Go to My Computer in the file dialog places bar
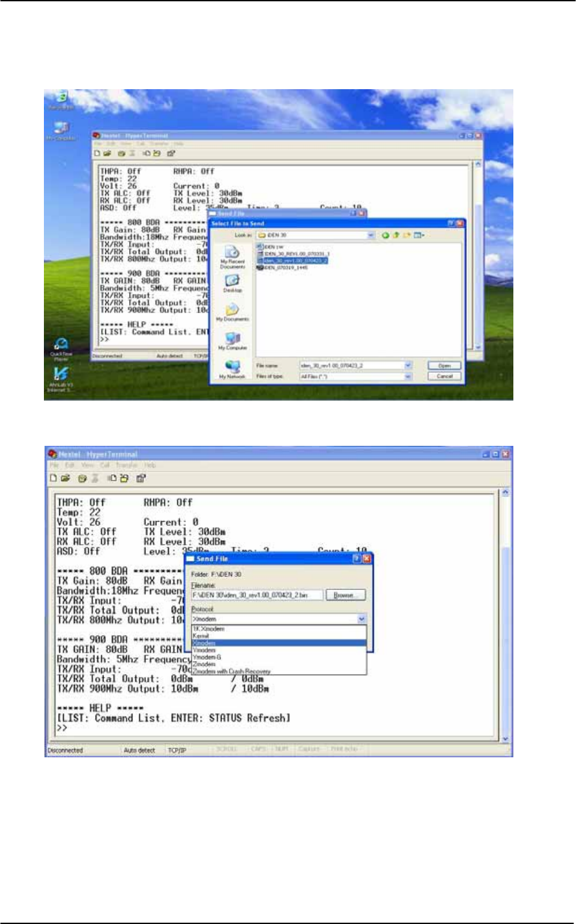The height and width of the screenshot is (924, 576). click(232, 341)
